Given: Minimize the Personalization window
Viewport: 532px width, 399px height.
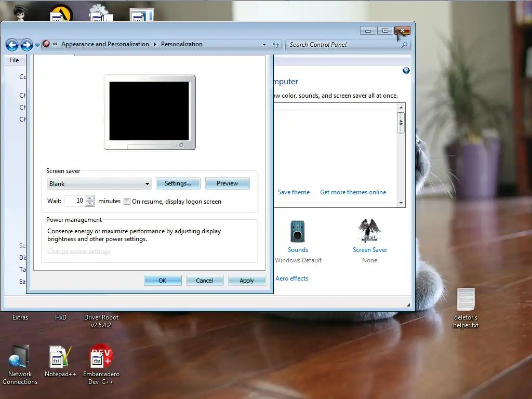Looking at the screenshot, I should (368, 31).
